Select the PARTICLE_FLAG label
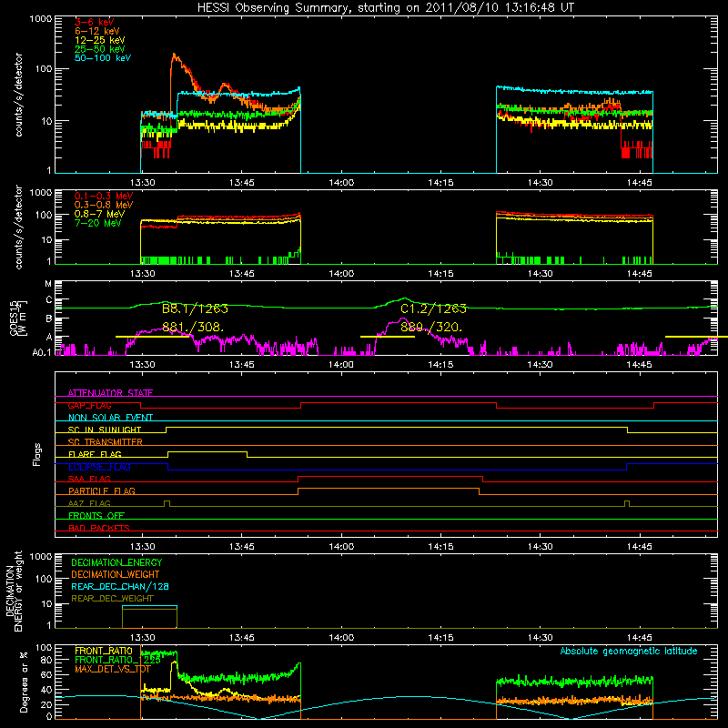Screen dimensions: 728x728 click(x=102, y=490)
